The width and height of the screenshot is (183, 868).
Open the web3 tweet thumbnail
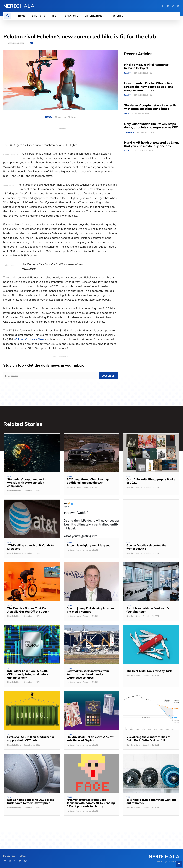coord(91,519)
